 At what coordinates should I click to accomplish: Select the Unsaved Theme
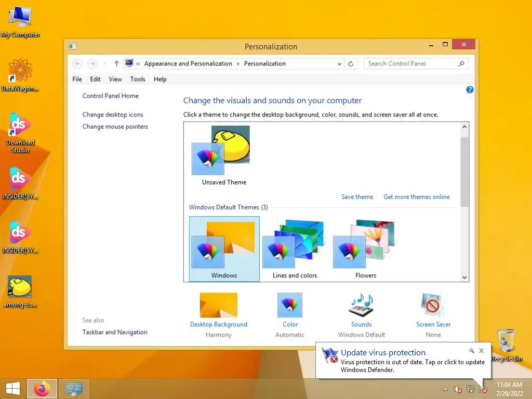(x=224, y=155)
